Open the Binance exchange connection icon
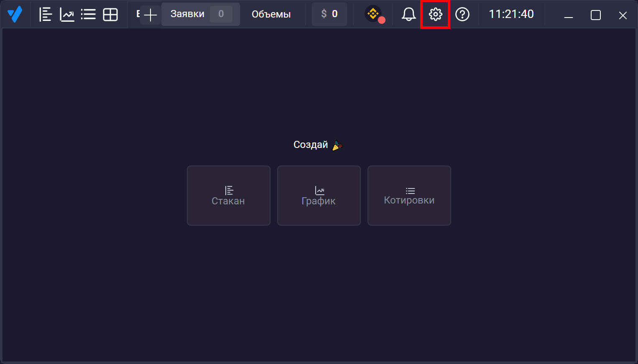638x364 pixels. 373,14
